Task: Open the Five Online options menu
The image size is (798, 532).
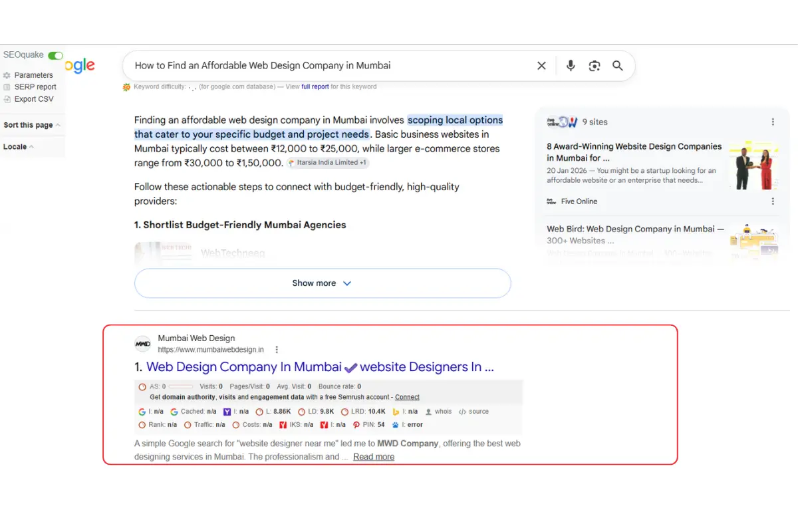Action: (773, 201)
